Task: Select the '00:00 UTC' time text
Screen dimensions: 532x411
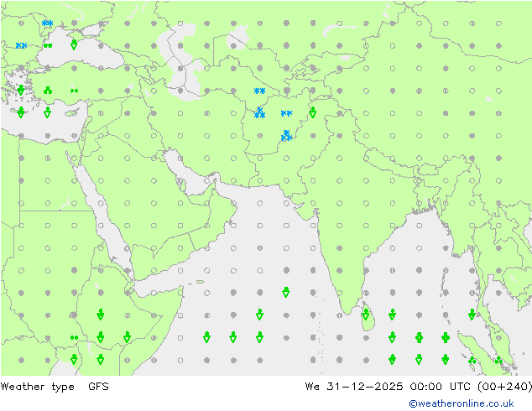Action: [x=440, y=386]
